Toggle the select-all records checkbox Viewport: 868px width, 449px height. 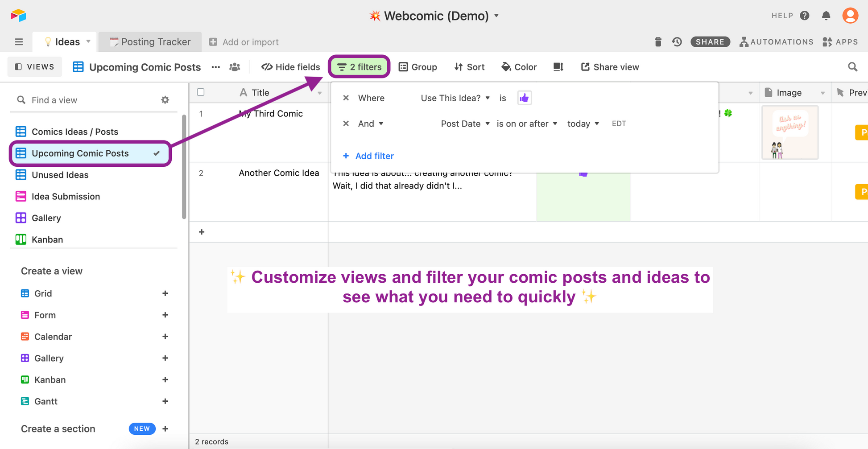click(201, 92)
